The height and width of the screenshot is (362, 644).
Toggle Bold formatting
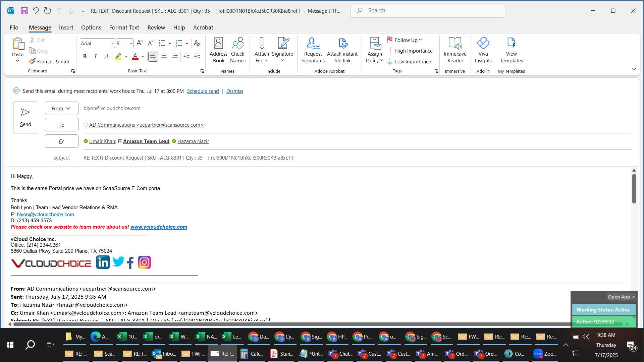coord(85,57)
